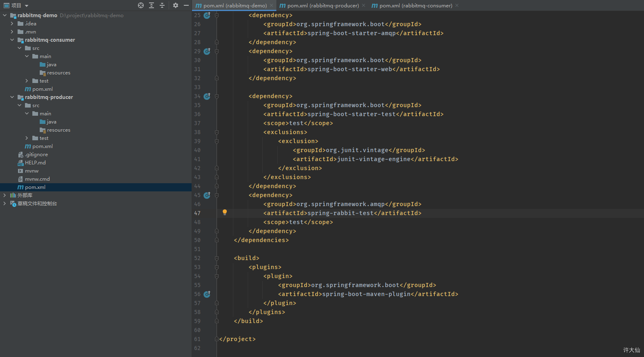Screen dimensions: 644x357
Task: Fold the build block at line 52
Action: coord(217,258)
